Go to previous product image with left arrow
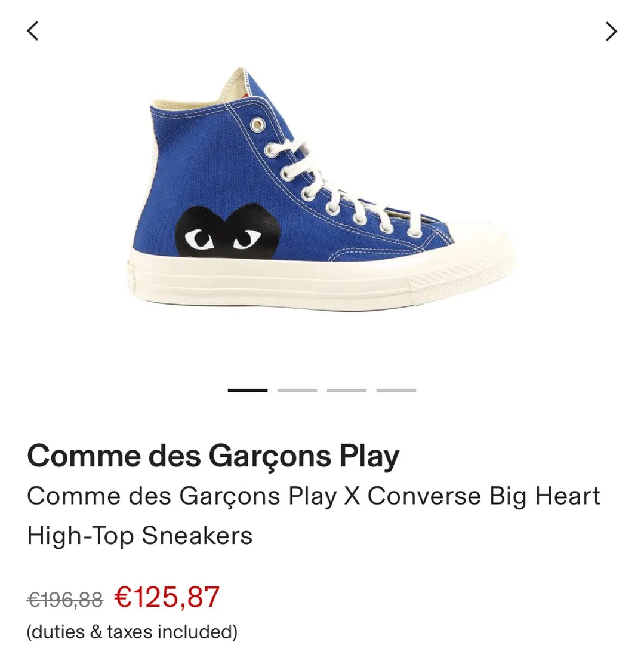 [33, 31]
